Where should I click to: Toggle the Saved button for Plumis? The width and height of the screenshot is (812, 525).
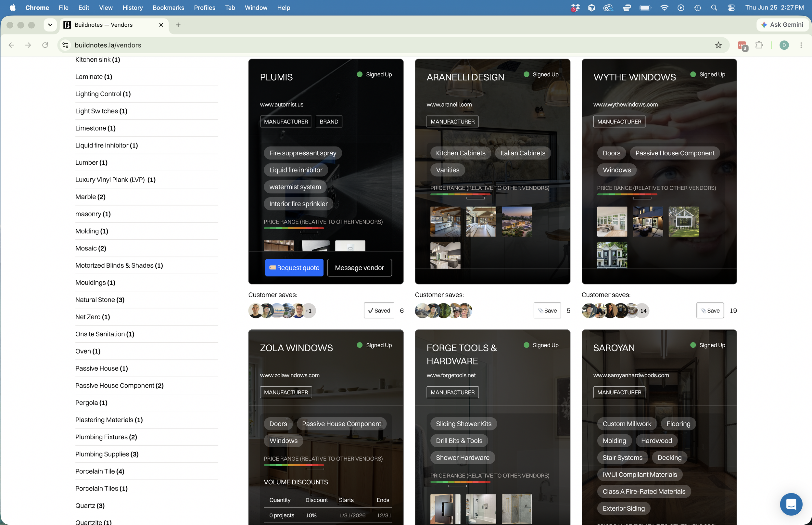click(379, 311)
